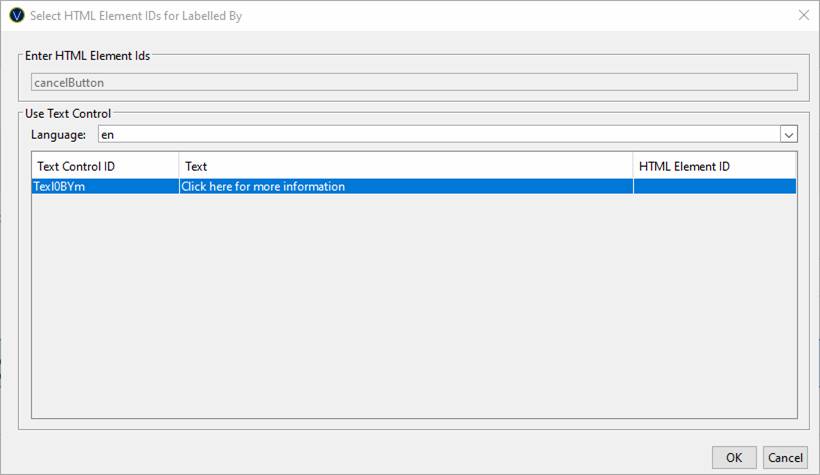Viewport: 820px width, 475px height.
Task: Click divider between Text Control ID and Text columns
Action: pyautogui.click(x=179, y=166)
